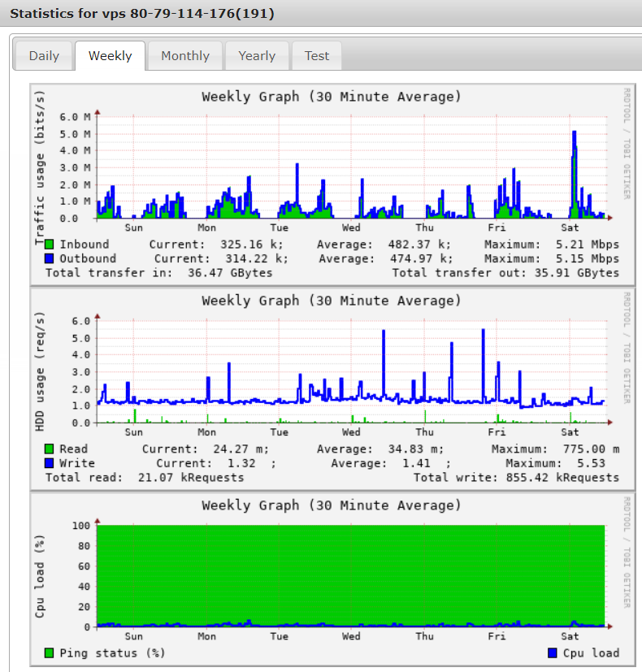Select the Weekly tab
Image resolution: width=642 pixels, height=672 pixels.
click(110, 56)
